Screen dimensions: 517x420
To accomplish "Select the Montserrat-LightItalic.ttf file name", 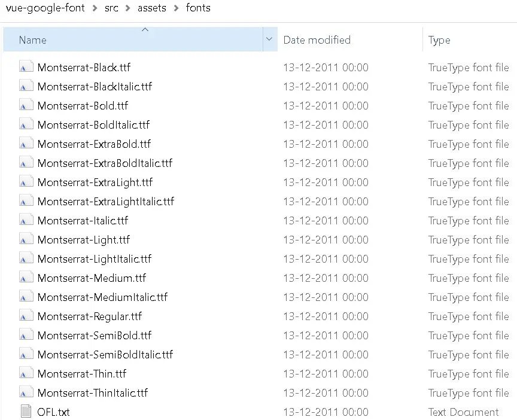I will 95,259.
